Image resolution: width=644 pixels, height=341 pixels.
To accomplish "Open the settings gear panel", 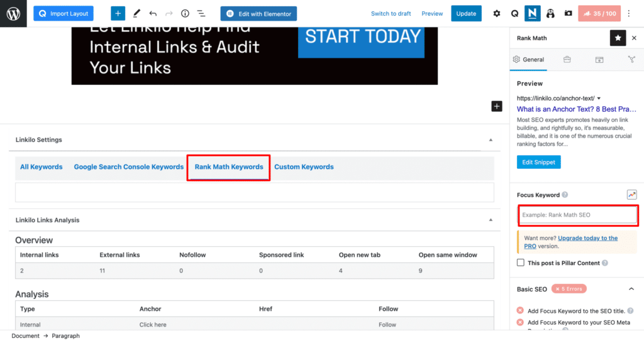I will (497, 14).
